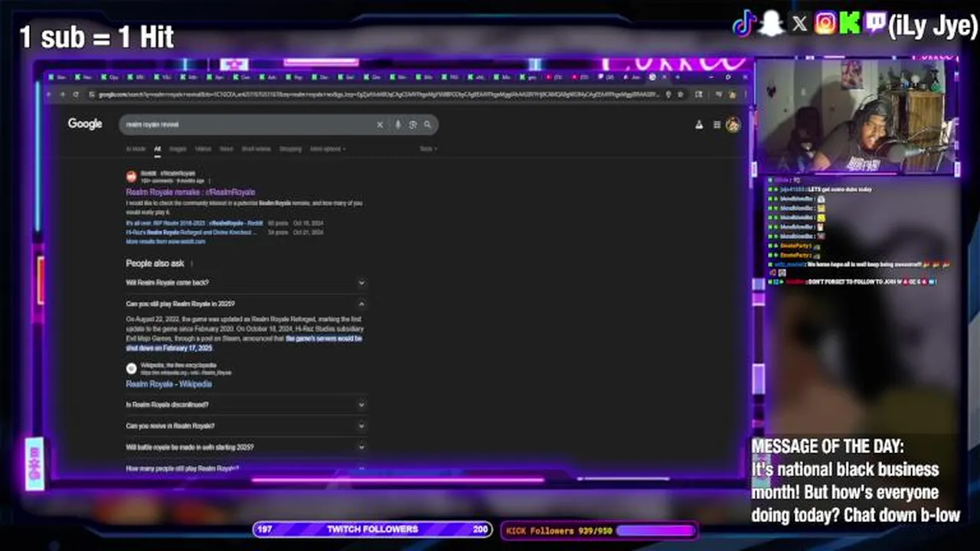This screenshot has height=551, width=980.
Task: Click the Reddit favicon on first result
Action: coord(132,177)
